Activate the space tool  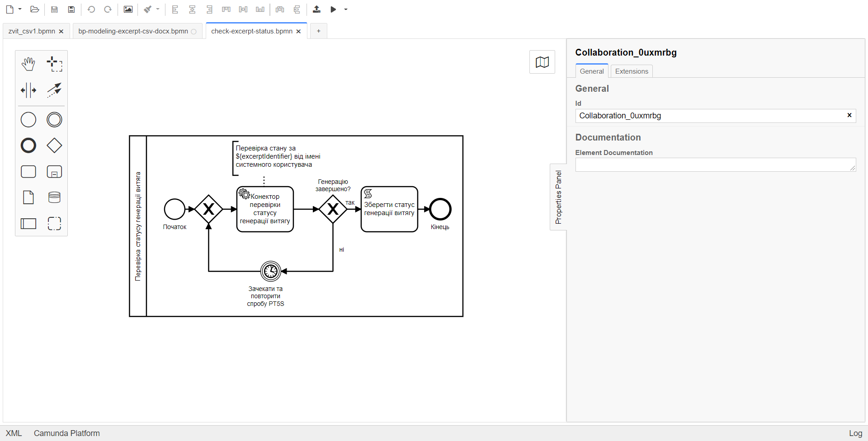28,90
